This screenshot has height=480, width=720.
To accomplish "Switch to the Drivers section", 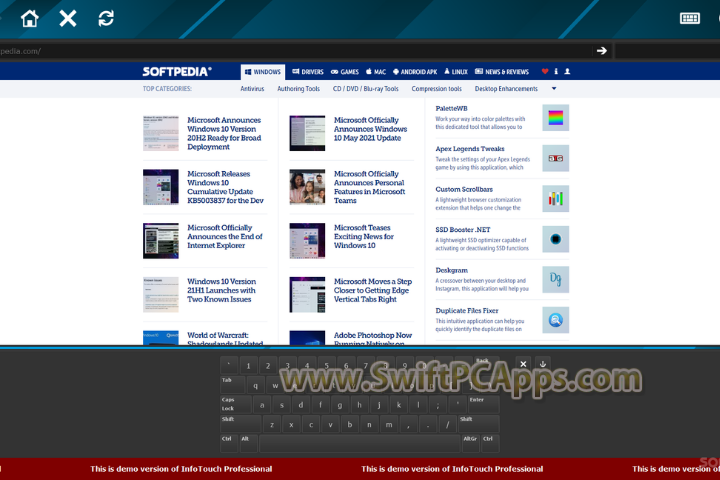I will click(308, 72).
